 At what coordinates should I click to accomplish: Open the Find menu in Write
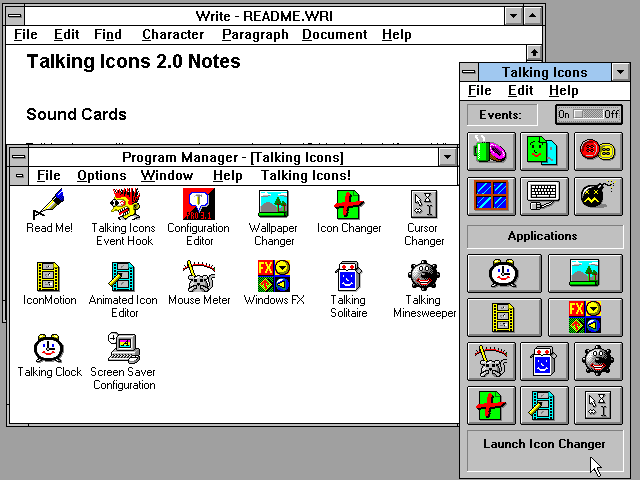click(108, 35)
